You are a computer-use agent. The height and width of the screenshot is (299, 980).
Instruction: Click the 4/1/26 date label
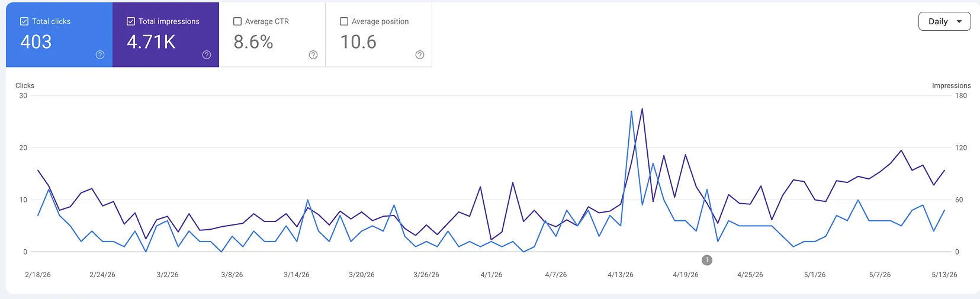(x=491, y=275)
